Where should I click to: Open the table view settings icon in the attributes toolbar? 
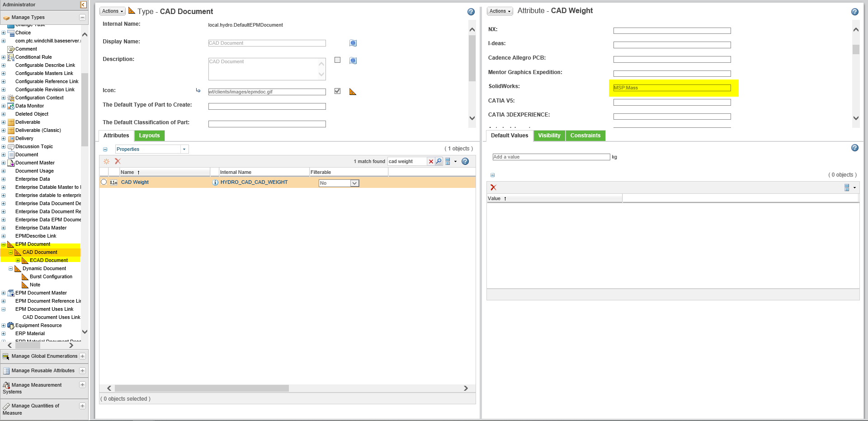tap(448, 161)
